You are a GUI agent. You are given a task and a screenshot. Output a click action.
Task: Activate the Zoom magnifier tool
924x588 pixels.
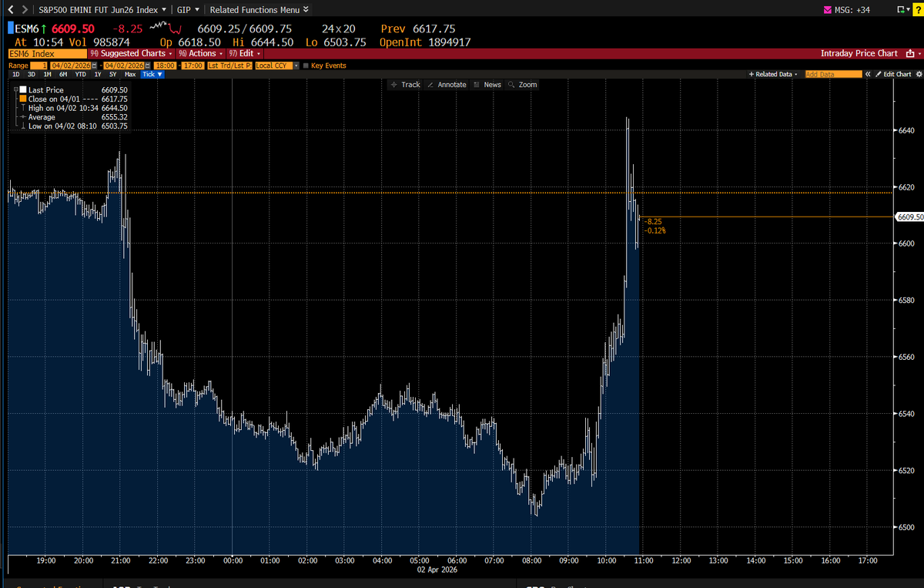coord(523,85)
